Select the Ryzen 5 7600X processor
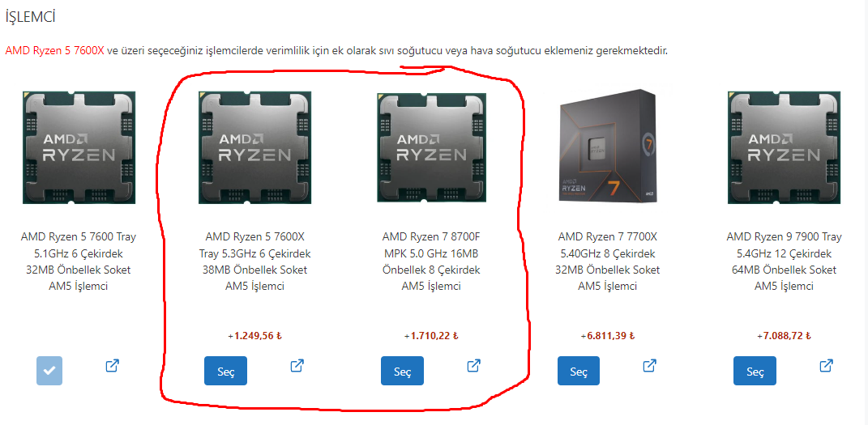Image resolution: width=868 pixels, height=425 pixels. click(226, 371)
